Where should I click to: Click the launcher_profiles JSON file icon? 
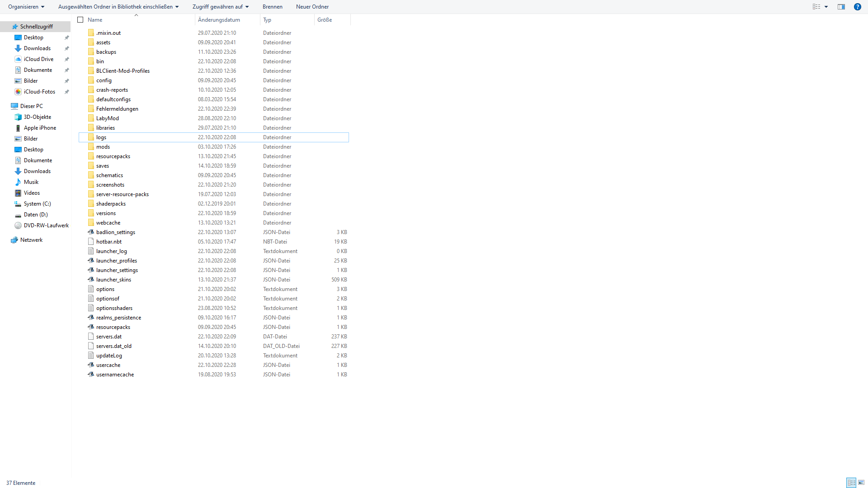91,261
